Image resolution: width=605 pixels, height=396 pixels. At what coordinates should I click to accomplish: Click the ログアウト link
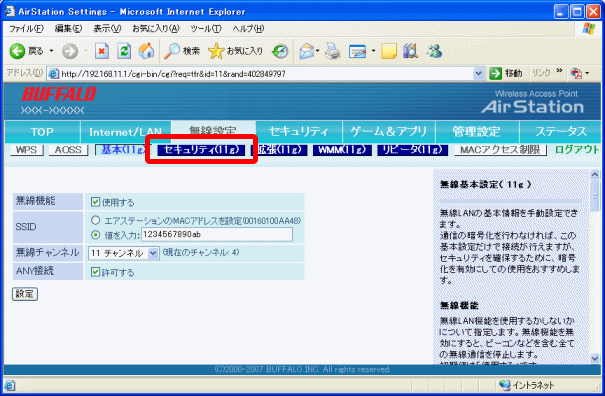pyautogui.click(x=576, y=150)
